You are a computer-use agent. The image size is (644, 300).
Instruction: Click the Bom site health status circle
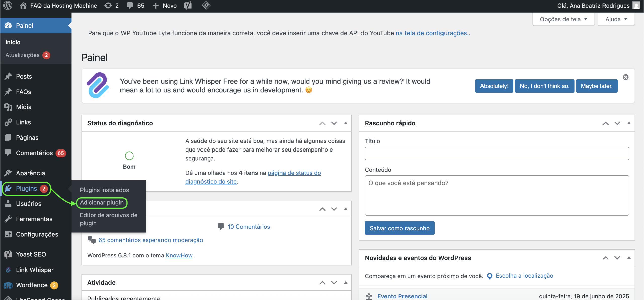(129, 156)
